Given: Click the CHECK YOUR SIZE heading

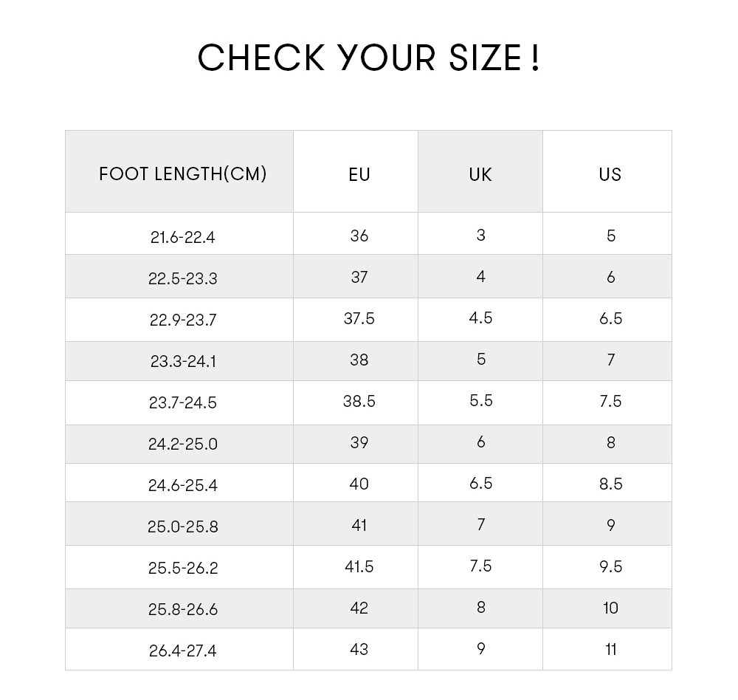Looking at the screenshot, I should [368, 58].
